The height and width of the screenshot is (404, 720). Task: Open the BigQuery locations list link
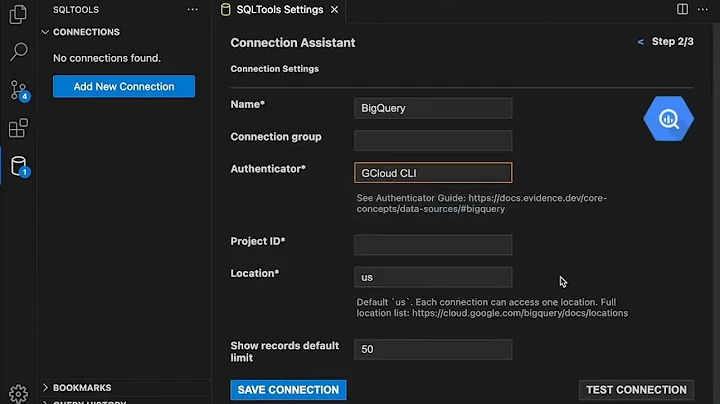(520, 313)
